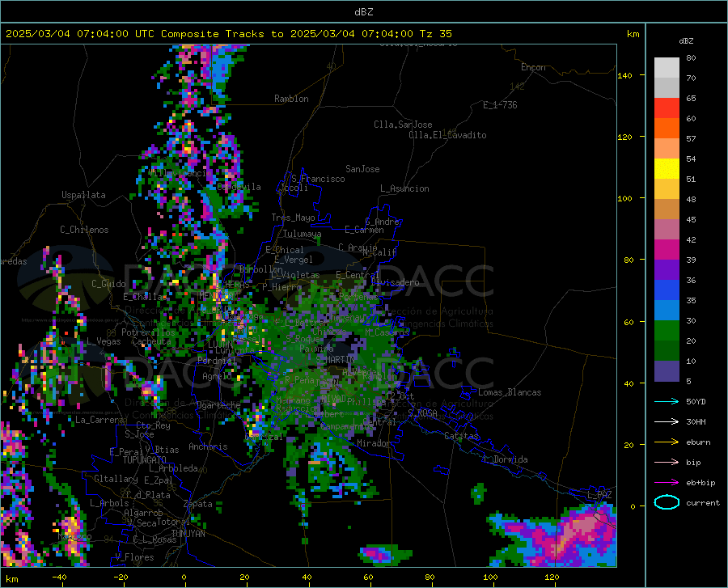Click the 'L_Dormida' place label
Viewport: 728px width, 588px height.
pos(506,459)
